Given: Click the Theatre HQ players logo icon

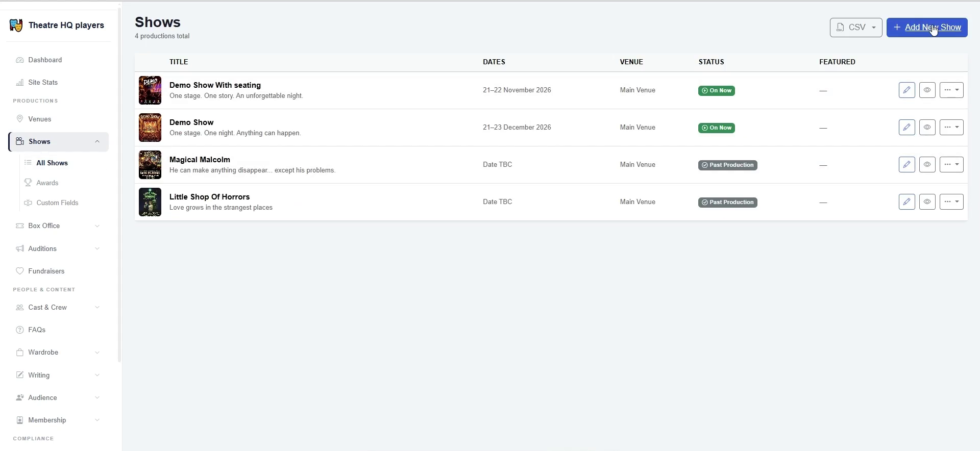Looking at the screenshot, I should click(16, 26).
